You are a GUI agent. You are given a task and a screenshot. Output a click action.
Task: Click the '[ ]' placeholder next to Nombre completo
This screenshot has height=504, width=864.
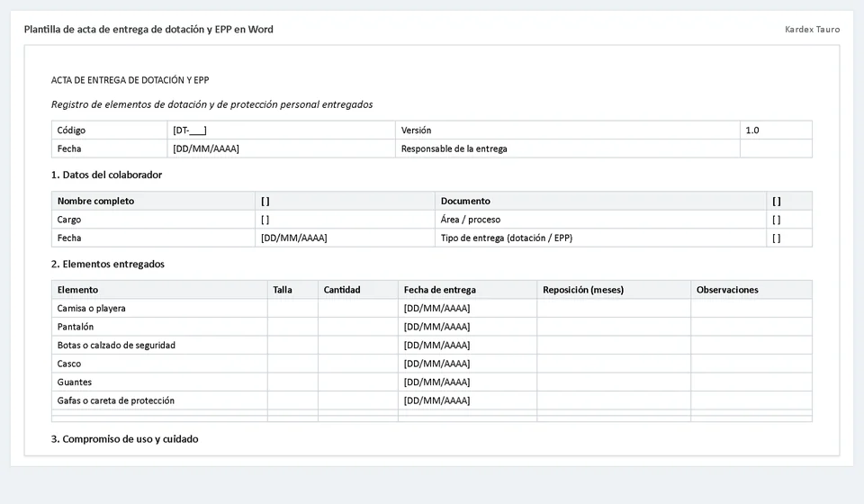click(x=265, y=201)
